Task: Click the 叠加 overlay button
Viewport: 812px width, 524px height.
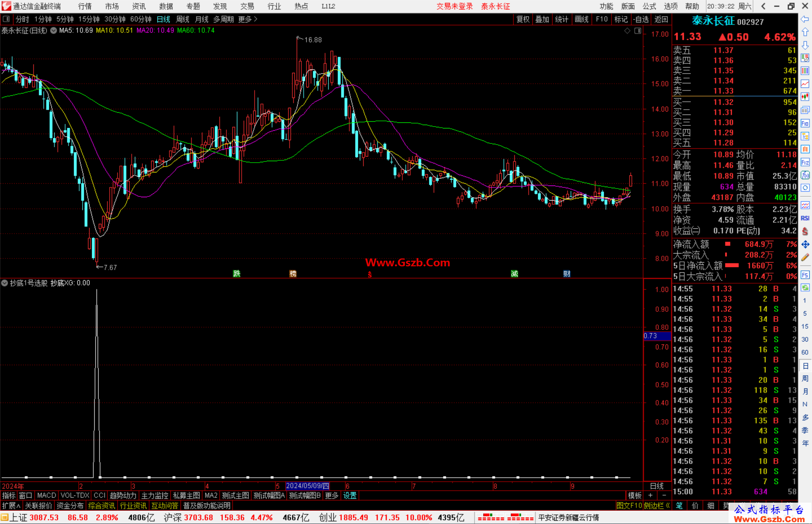Action: (x=542, y=19)
